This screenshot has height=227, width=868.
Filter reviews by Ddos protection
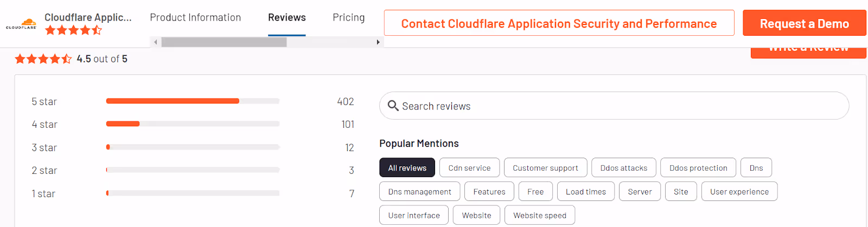[698, 168]
